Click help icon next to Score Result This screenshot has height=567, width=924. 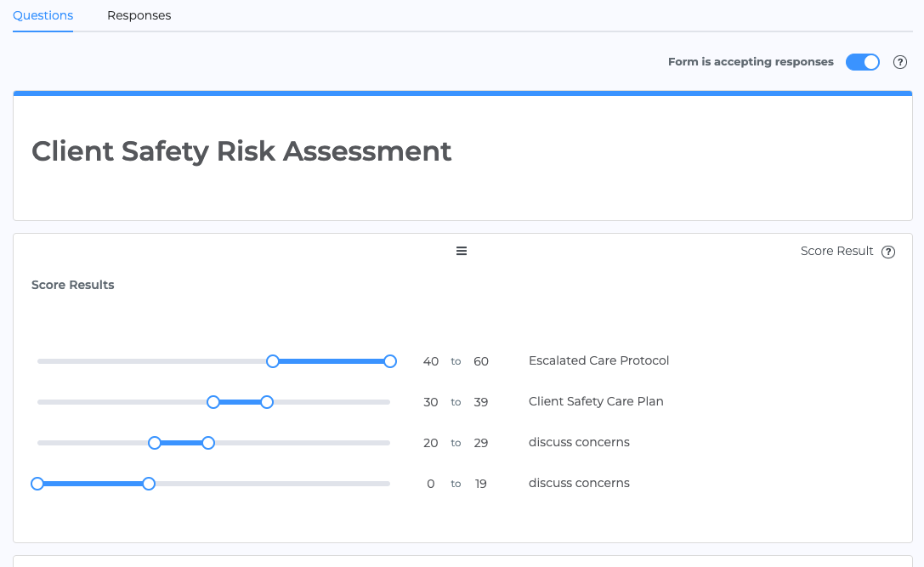[x=888, y=252]
